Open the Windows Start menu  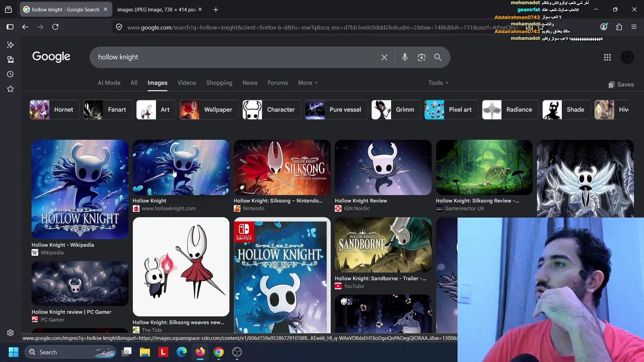click(13, 352)
